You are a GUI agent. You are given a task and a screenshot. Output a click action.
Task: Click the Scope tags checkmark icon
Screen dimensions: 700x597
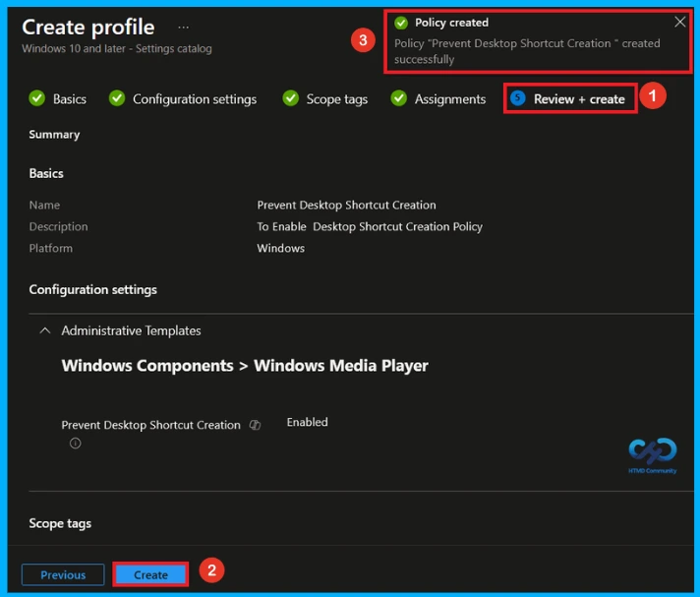click(291, 98)
